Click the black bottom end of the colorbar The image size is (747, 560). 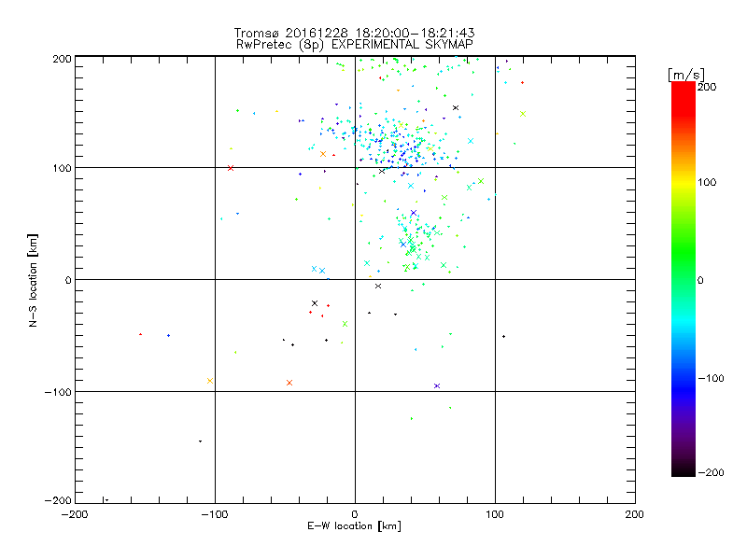(684, 470)
